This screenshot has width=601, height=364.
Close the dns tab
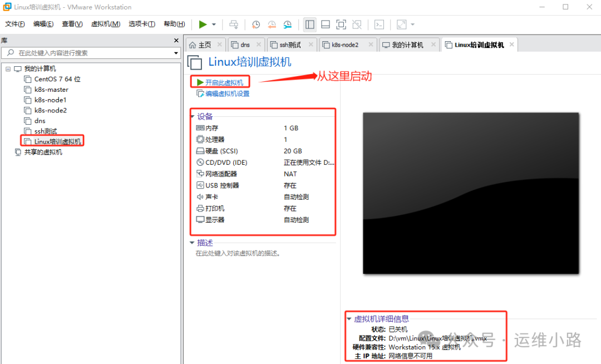coord(259,45)
